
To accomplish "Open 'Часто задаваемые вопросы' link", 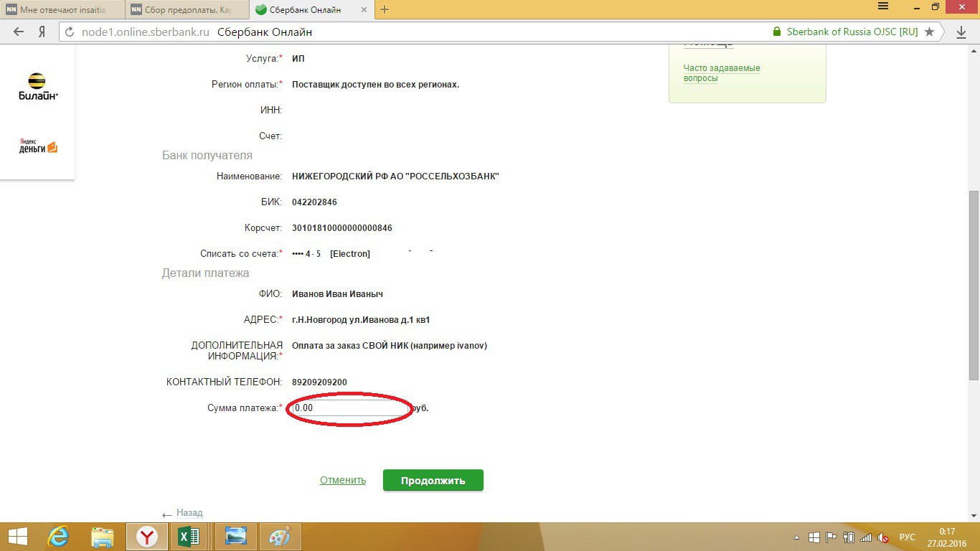I will pyautogui.click(x=722, y=73).
